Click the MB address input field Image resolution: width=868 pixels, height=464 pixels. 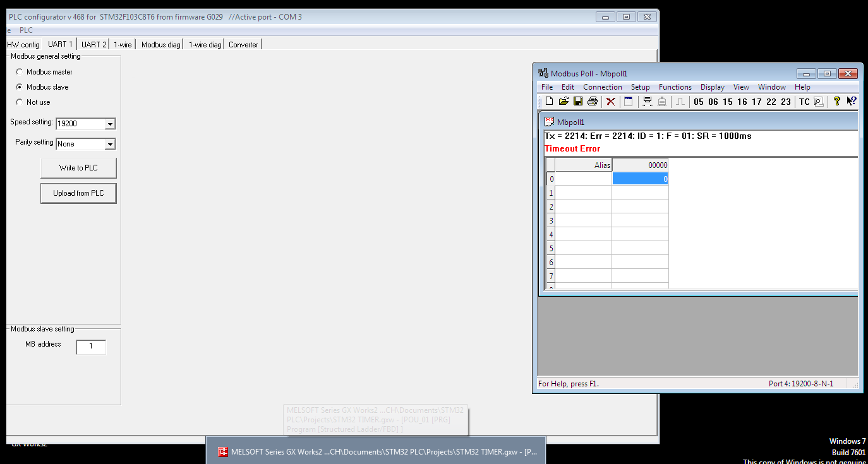click(91, 347)
